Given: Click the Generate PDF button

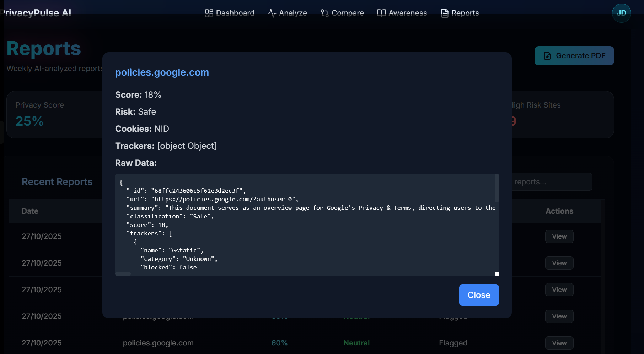Looking at the screenshot, I should pyautogui.click(x=574, y=56).
